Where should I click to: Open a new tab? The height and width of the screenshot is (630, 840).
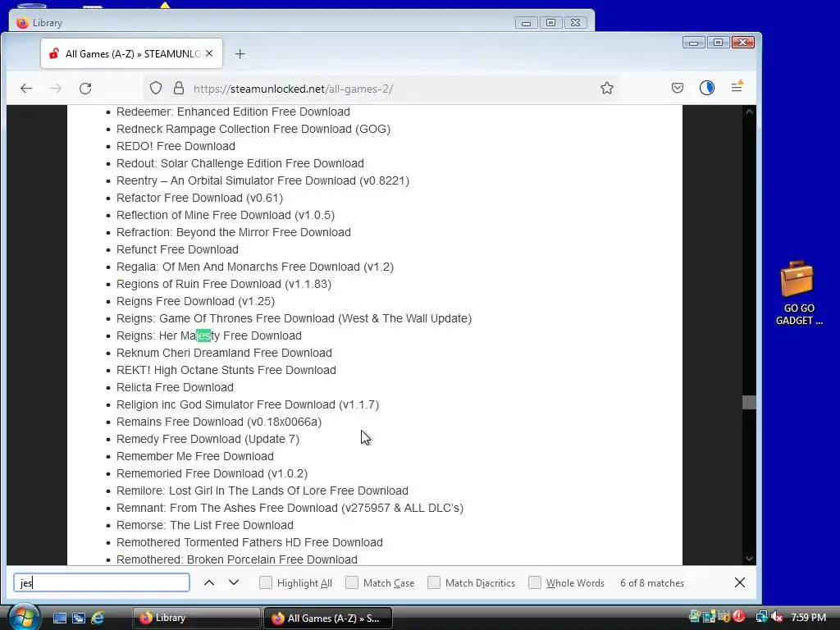click(x=240, y=53)
